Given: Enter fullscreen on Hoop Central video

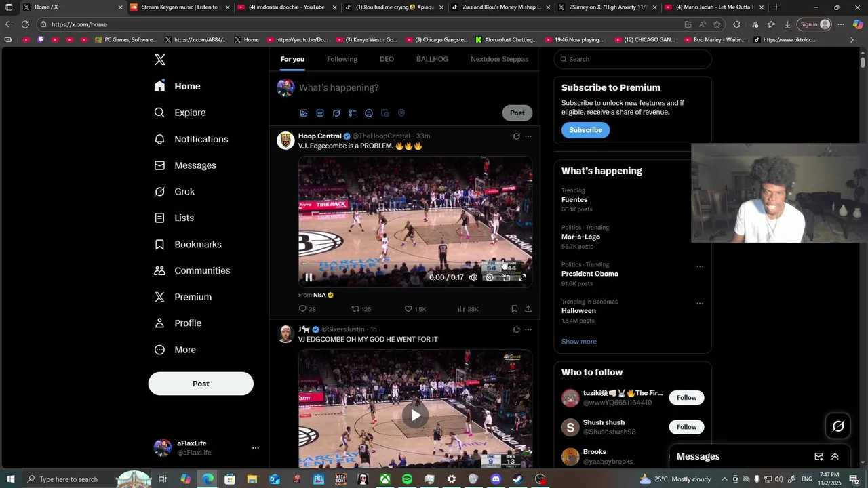Looking at the screenshot, I should 522,277.
